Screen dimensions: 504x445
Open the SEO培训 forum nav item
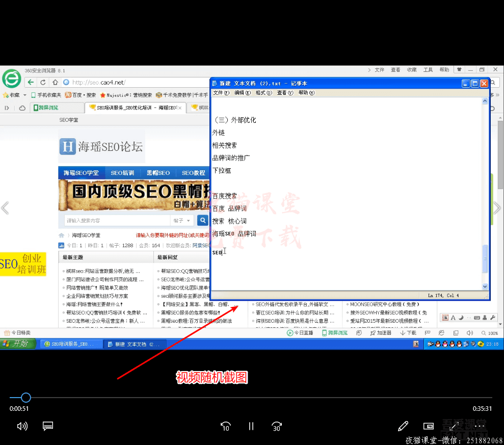(x=122, y=173)
